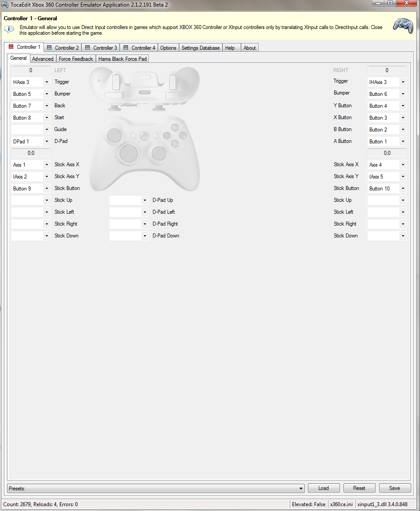Open the Advanced sub-tab
The height and width of the screenshot is (511, 420).
pos(43,58)
